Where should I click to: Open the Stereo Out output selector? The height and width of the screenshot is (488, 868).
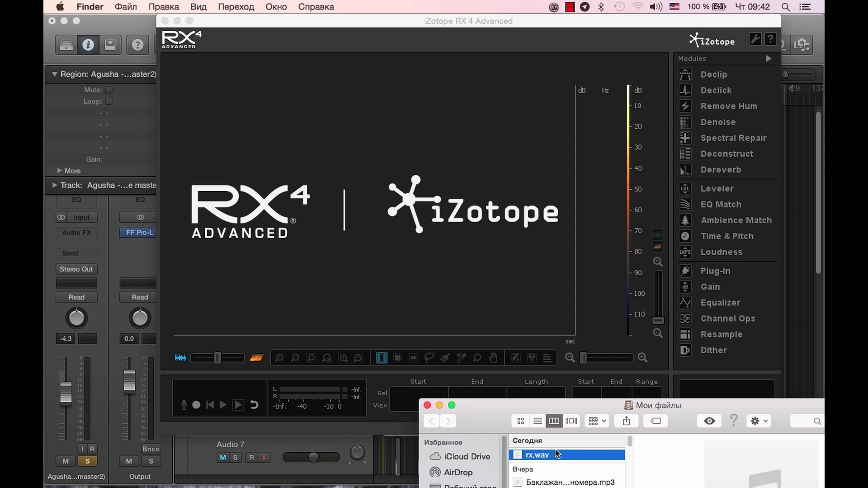tap(76, 269)
